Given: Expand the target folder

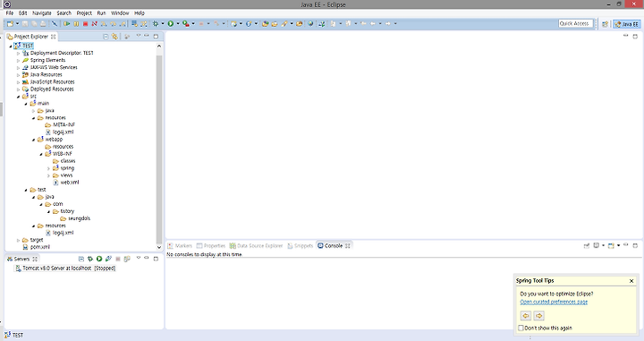Looking at the screenshot, I should (x=18, y=240).
